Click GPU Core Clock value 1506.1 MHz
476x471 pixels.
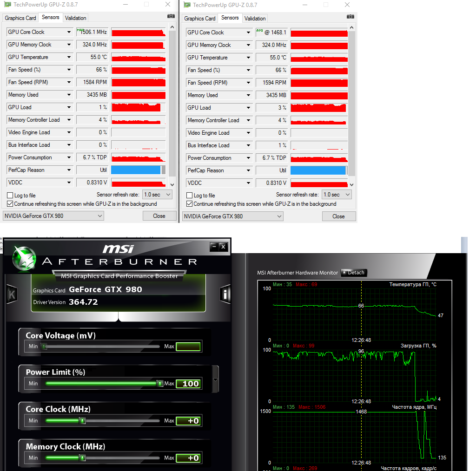tap(92, 32)
